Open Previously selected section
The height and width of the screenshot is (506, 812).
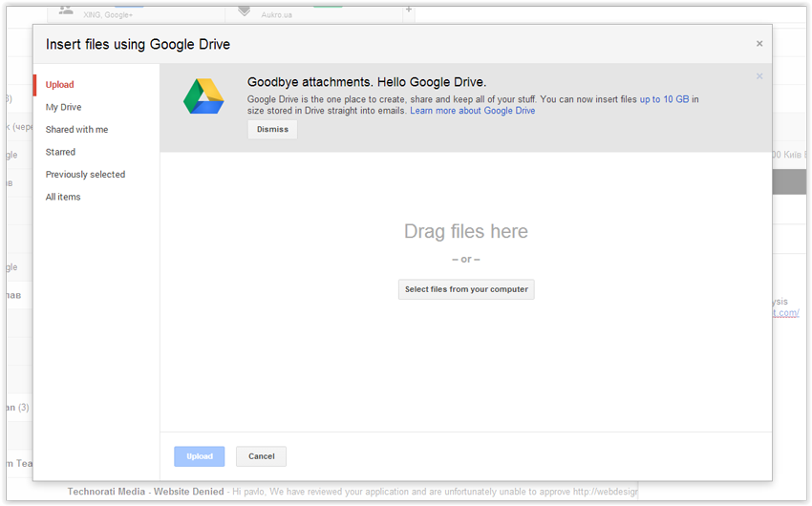click(x=85, y=175)
